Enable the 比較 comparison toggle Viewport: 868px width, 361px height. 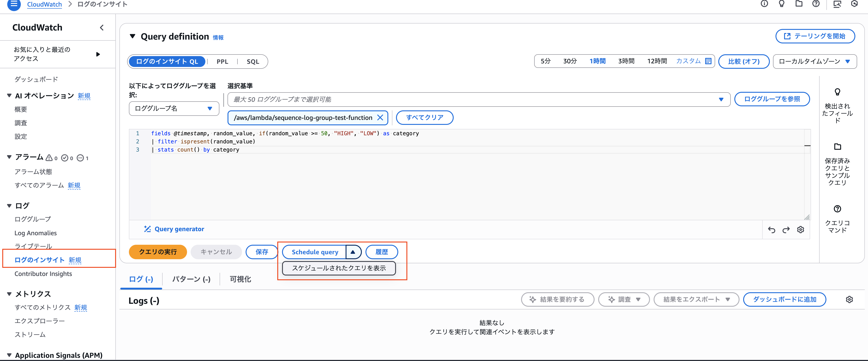[x=744, y=61]
